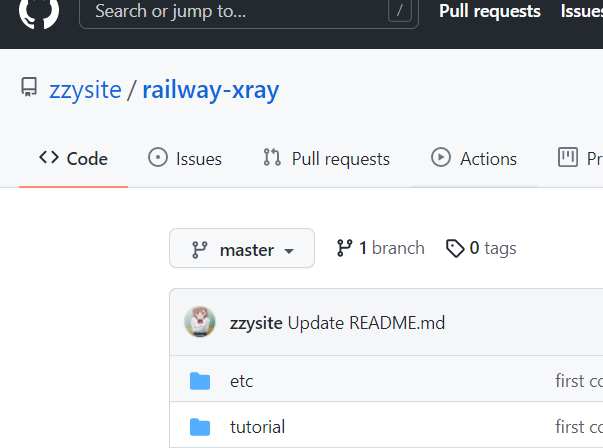
Task: Click the branch icon beside 1 branch
Action: 345,248
